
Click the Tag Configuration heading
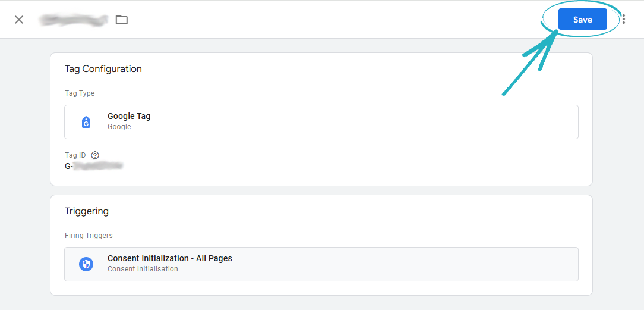[x=103, y=69]
